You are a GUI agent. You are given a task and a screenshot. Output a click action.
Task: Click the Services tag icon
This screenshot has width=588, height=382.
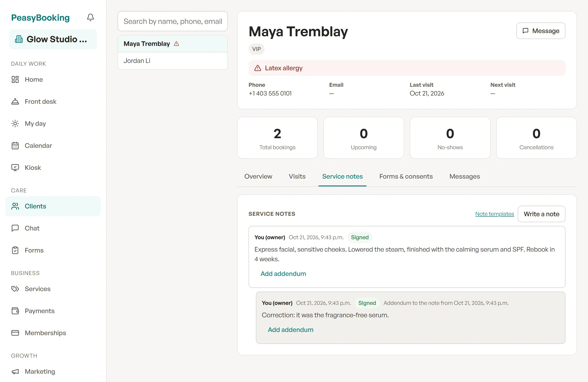click(15, 289)
